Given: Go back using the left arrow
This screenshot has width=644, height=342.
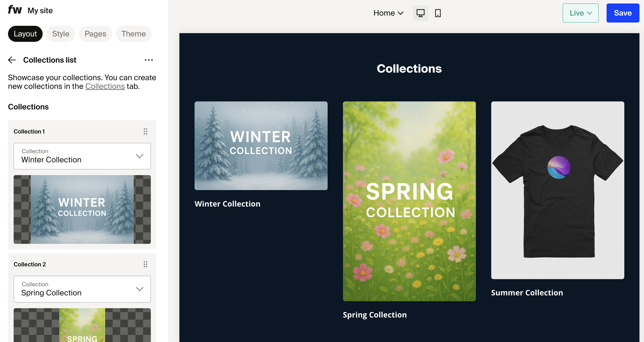Looking at the screenshot, I should (12, 60).
